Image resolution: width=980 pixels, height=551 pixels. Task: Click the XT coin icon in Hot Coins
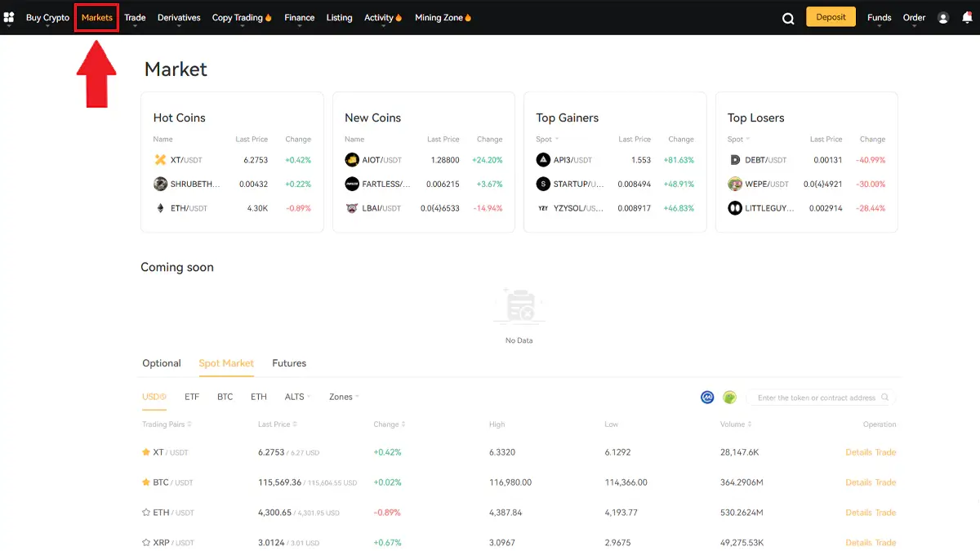pos(160,160)
